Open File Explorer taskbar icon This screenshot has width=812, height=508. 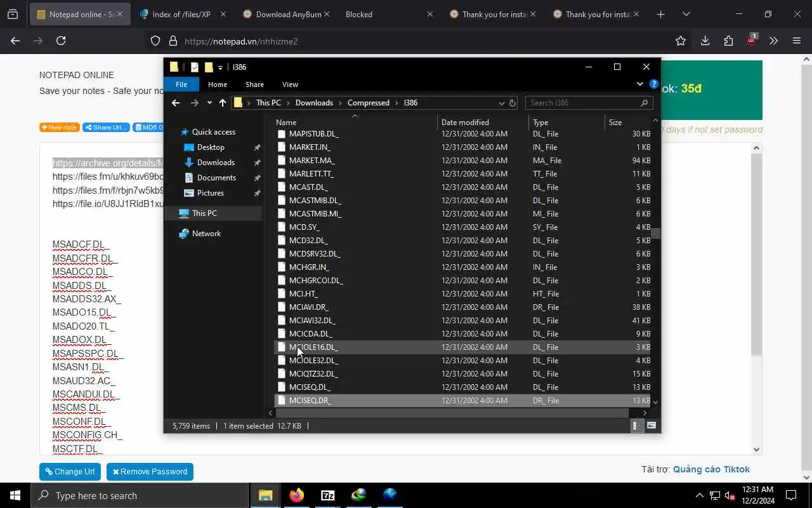click(265, 495)
